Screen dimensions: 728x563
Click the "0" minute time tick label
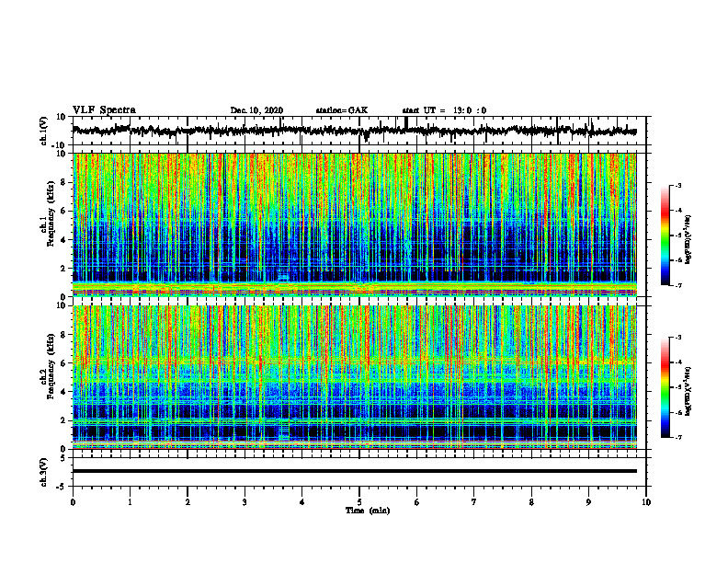pyautogui.click(x=73, y=502)
